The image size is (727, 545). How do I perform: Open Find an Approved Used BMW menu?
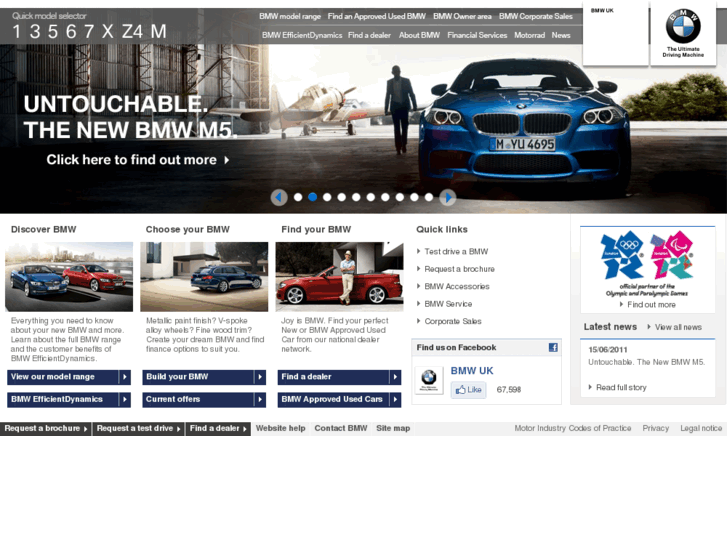(376, 16)
